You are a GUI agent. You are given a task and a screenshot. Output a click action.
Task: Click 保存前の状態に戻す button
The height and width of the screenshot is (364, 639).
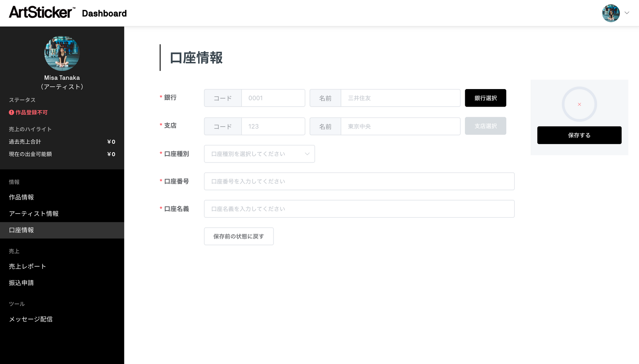pyautogui.click(x=239, y=236)
